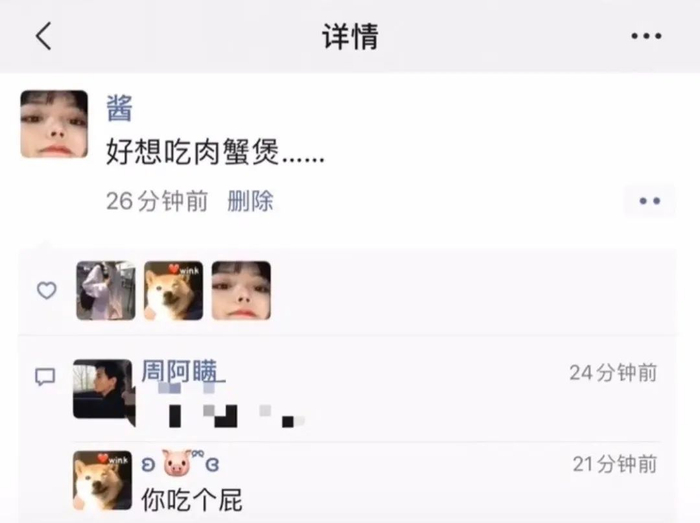Reply to the comment 你吃个屁
Screen dimensions: 700x523
click(192, 500)
